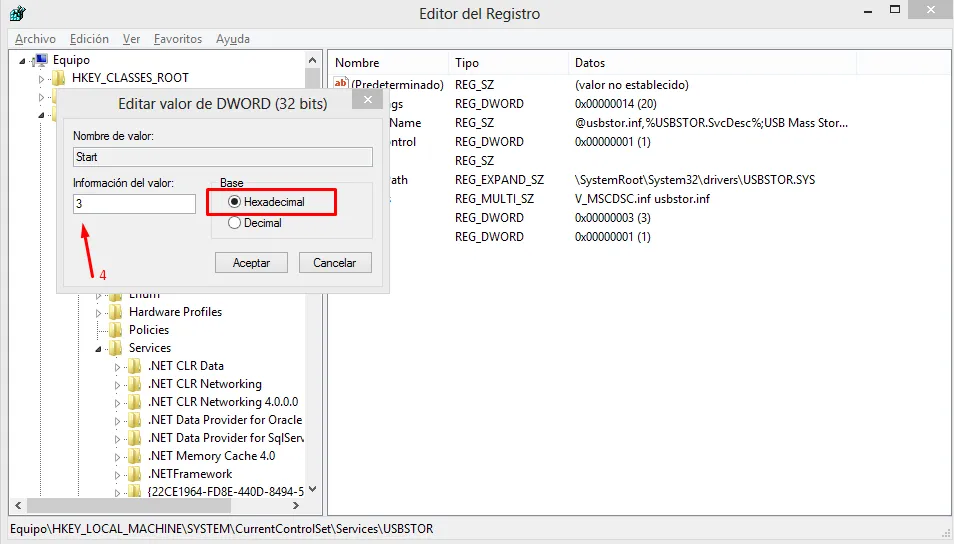Open the Ver menu
Screen dimensions: 954x544
click(131, 39)
